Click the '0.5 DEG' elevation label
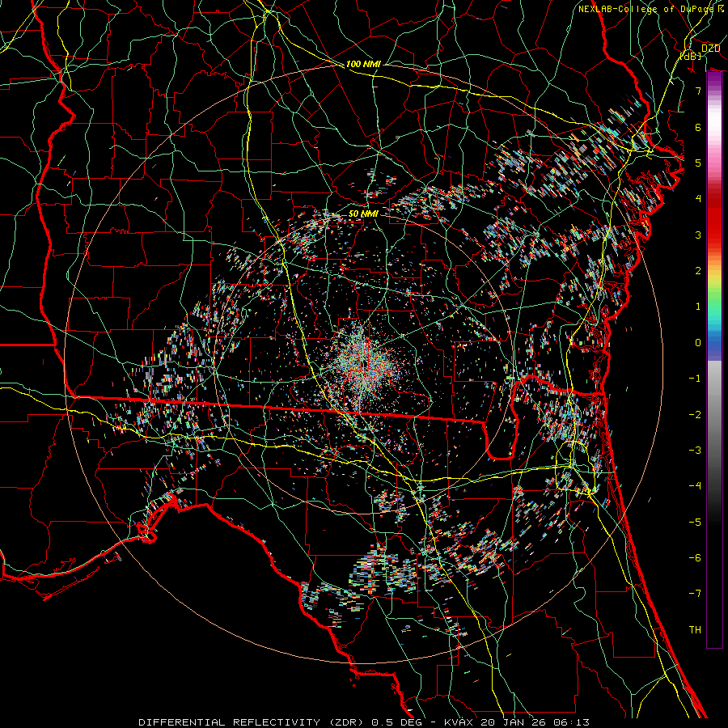This screenshot has width=728, height=728. [x=396, y=722]
